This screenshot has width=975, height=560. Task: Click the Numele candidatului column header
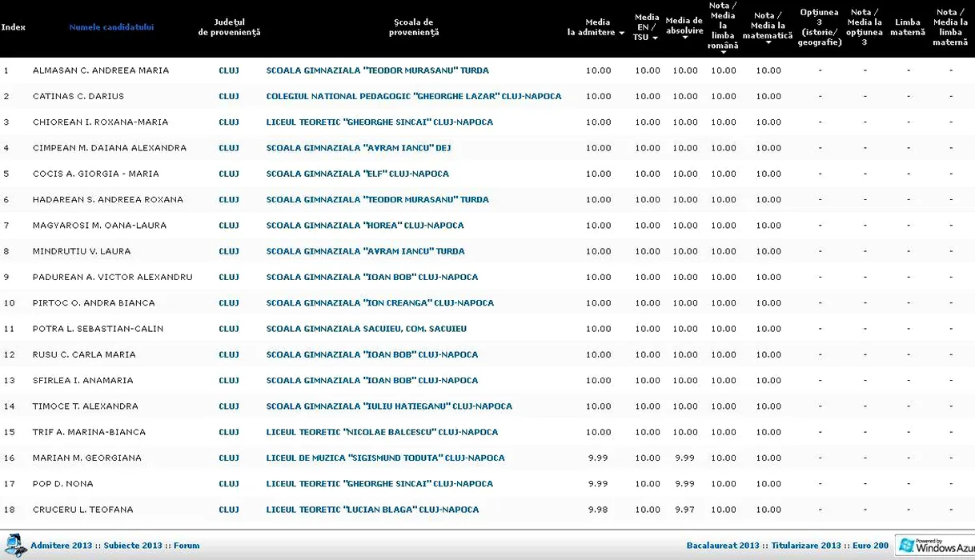pyautogui.click(x=111, y=27)
